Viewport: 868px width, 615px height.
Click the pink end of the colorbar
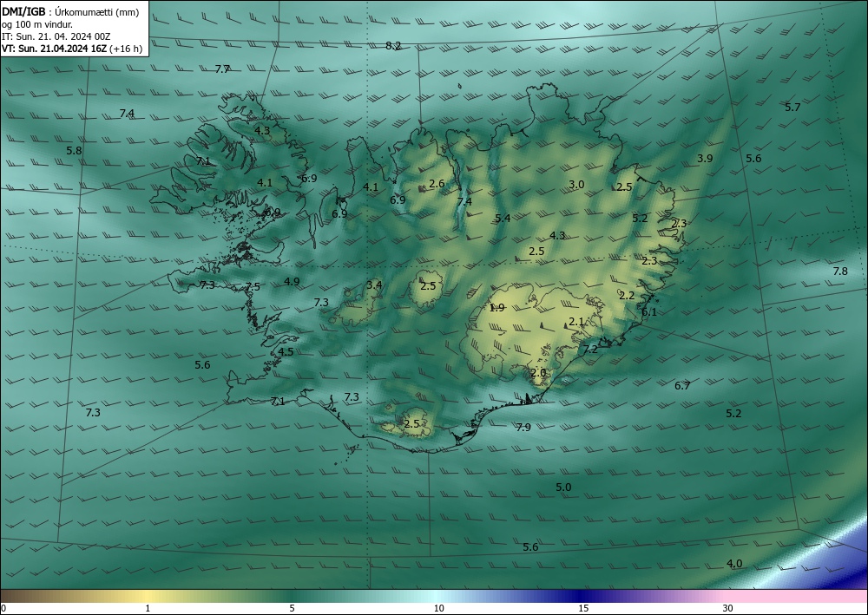pyautogui.click(x=797, y=596)
